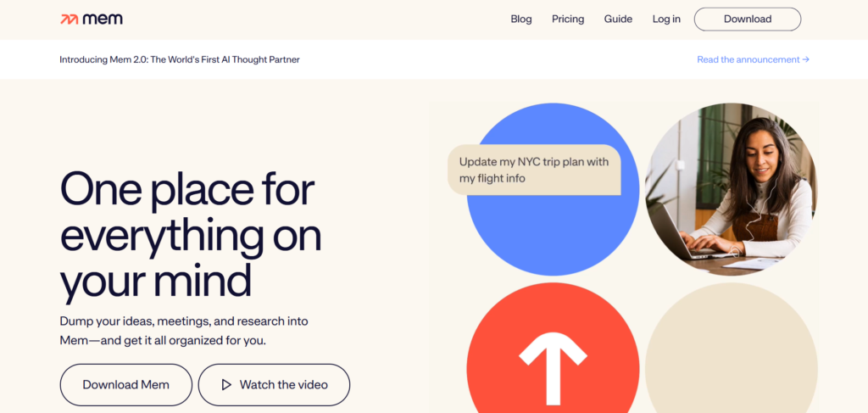Click the red circle background
868x413 pixels.
click(500, 339)
